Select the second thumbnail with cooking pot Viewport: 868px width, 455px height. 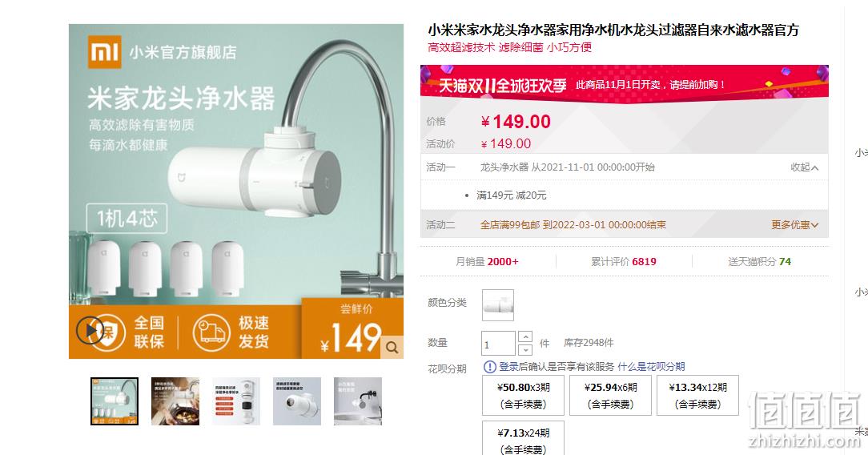[175, 401]
